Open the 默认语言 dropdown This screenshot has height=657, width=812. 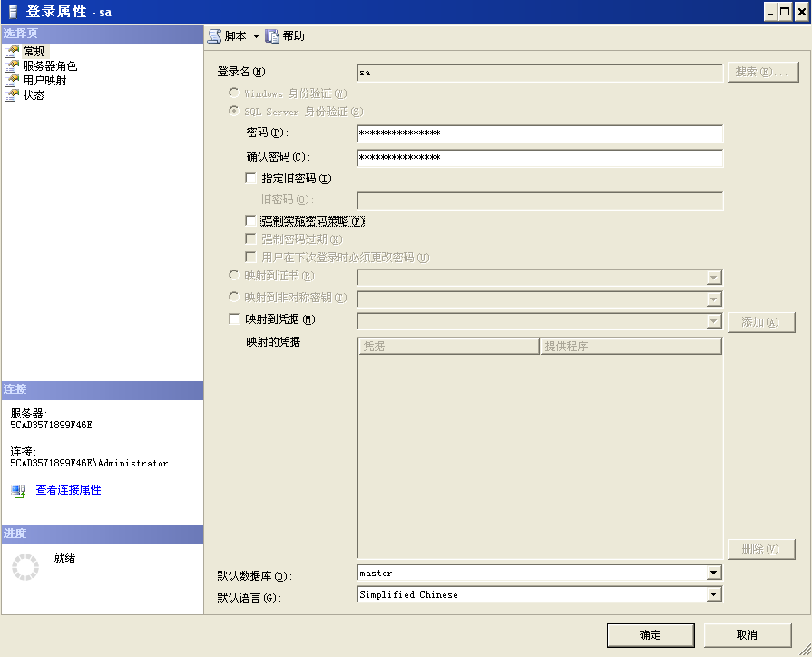pos(716,594)
